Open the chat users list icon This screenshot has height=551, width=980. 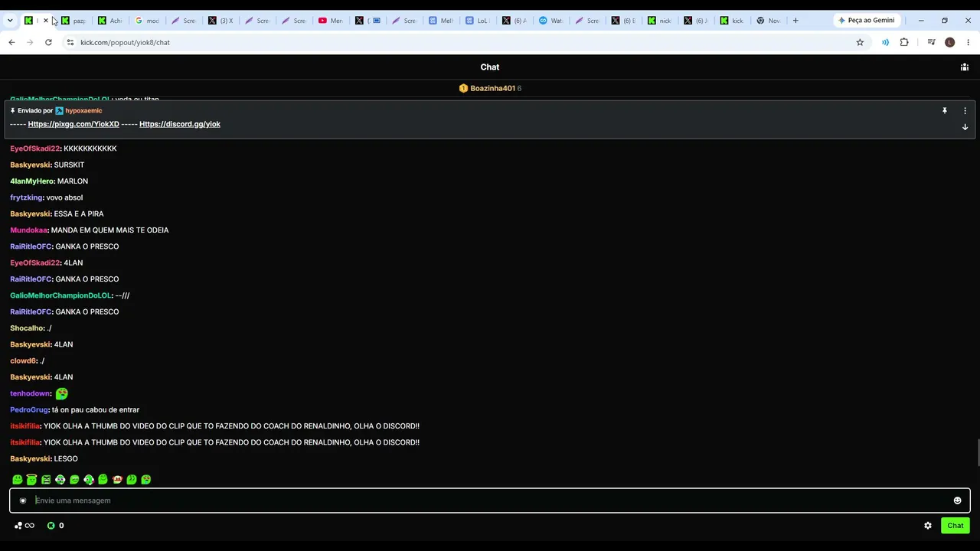964,67
